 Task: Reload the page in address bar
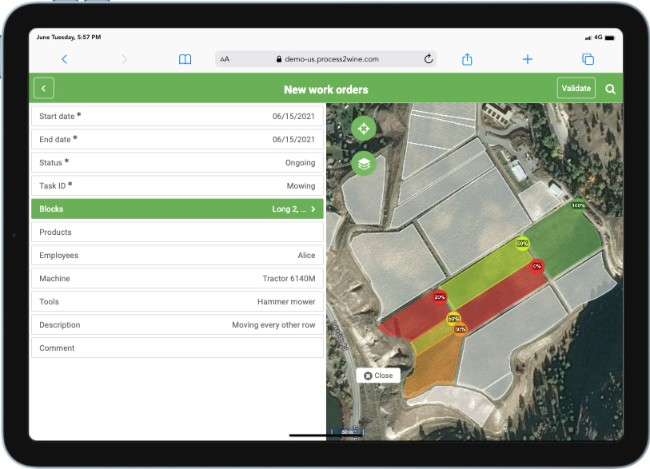click(x=428, y=59)
